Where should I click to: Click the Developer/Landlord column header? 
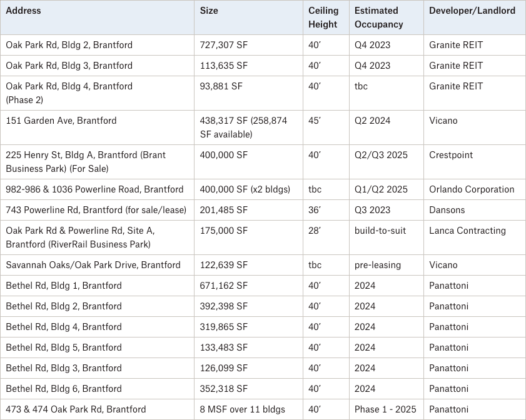pos(472,11)
